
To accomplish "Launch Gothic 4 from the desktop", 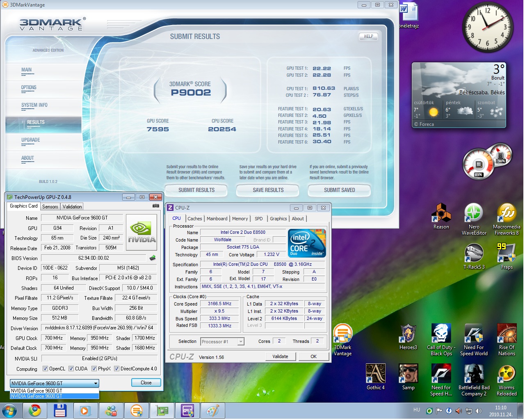I will [375, 377].
